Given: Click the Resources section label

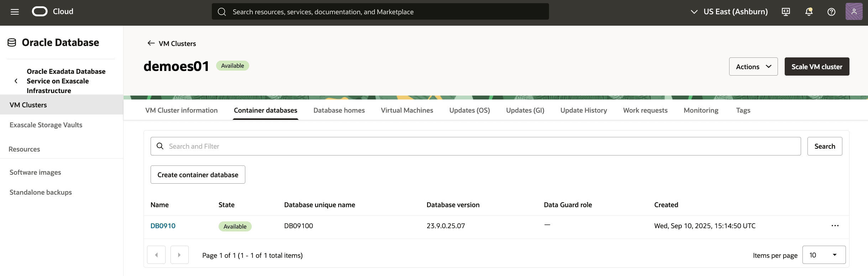Looking at the screenshot, I should (24, 149).
